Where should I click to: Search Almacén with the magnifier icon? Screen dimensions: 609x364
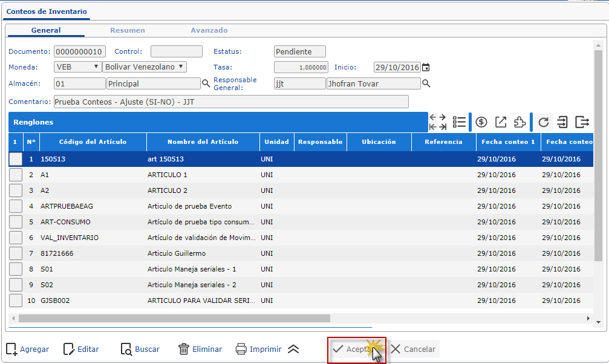coord(206,83)
